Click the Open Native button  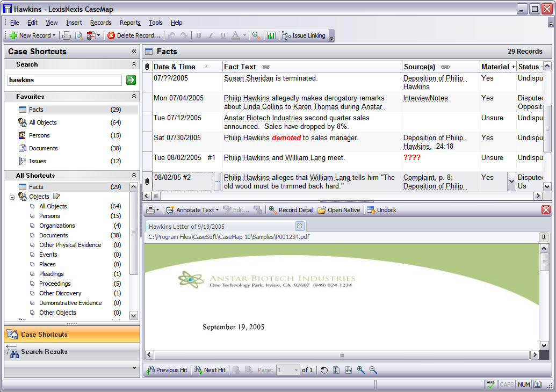click(339, 210)
